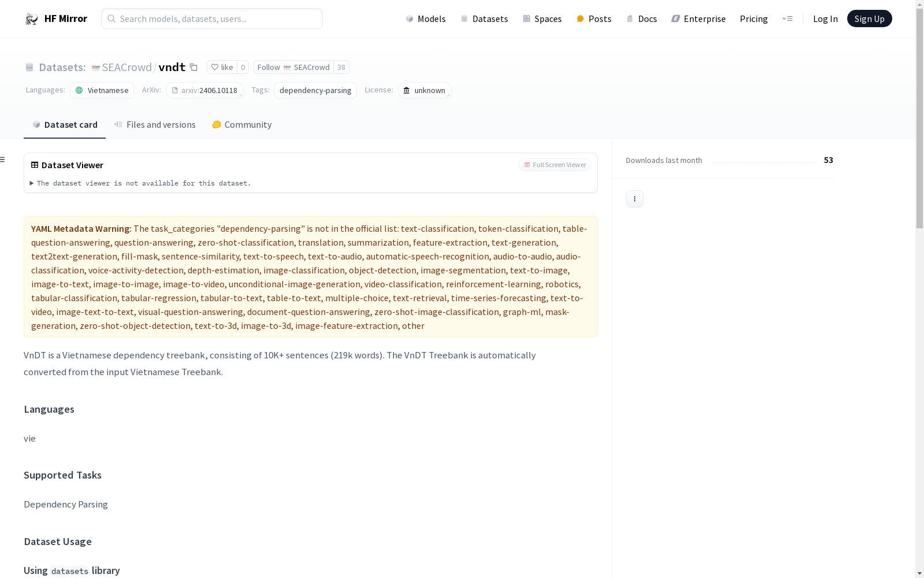Click the page vertical scrollbar
The image size is (924, 578).
[919, 120]
